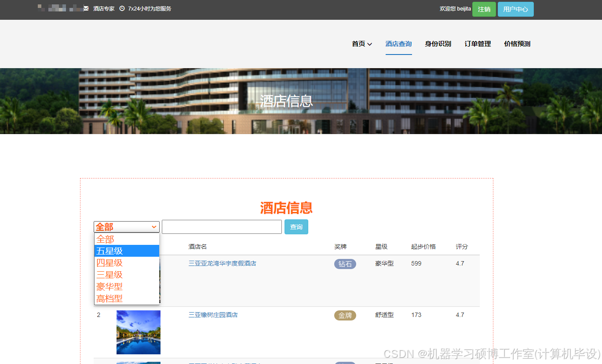Click the 查询 search button

[x=296, y=226]
